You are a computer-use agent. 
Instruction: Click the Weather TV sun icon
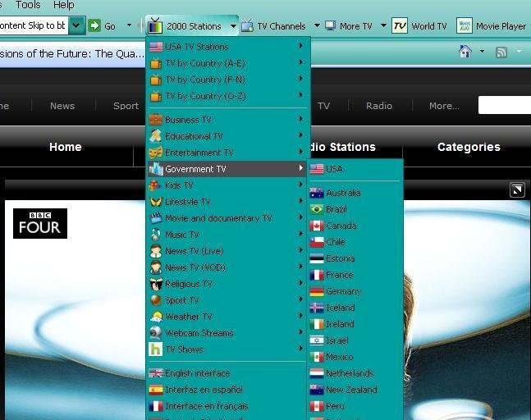pos(156,317)
